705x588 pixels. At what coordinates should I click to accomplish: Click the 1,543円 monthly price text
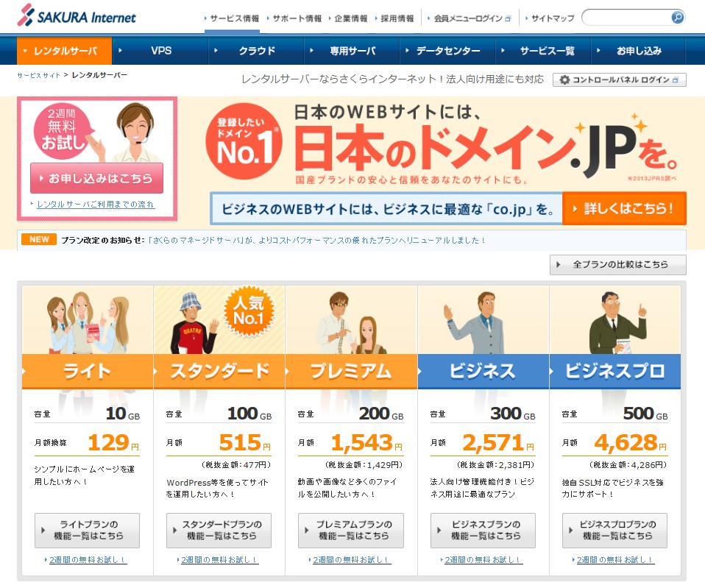pyautogui.click(x=366, y=443)
